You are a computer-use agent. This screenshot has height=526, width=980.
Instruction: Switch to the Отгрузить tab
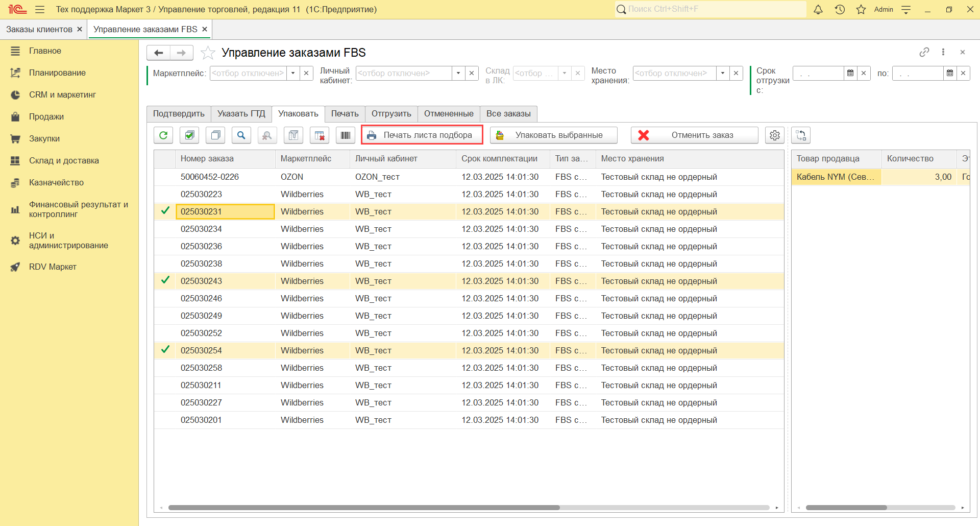tap(391, 113)
